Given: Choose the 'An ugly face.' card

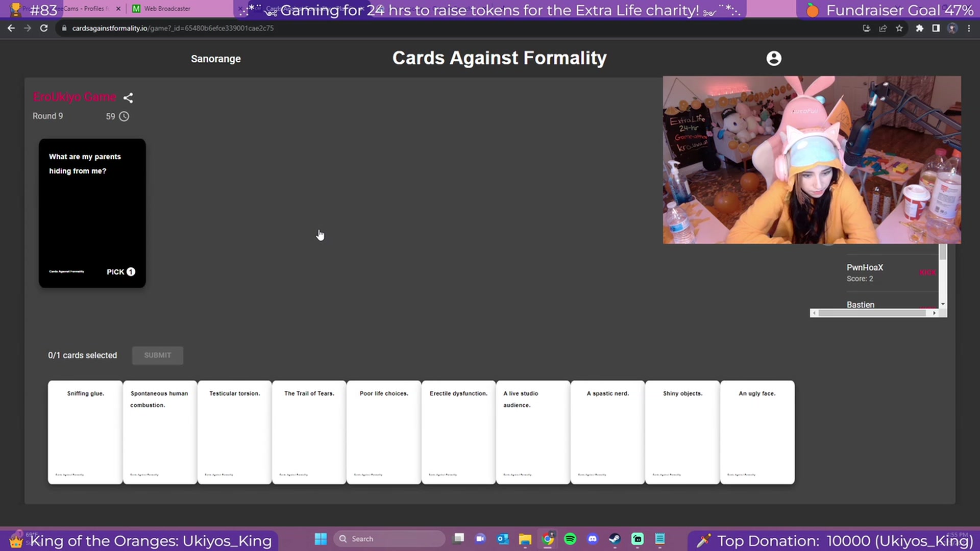Looking at the screenshot, I should [757, 432].
